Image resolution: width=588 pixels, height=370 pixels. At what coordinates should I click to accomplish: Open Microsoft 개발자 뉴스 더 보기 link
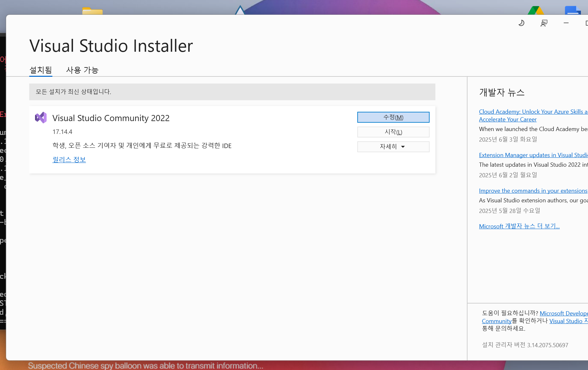519,226
